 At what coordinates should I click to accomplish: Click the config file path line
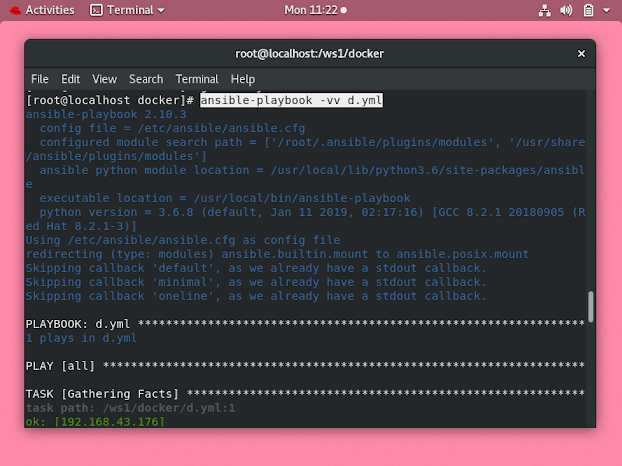[x=172, y=128]
